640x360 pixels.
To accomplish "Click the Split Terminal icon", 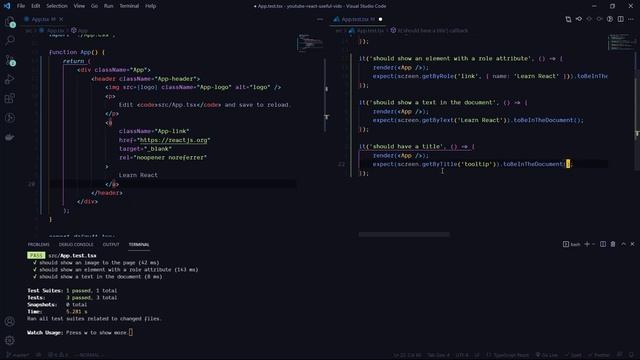I will point(602,244).
